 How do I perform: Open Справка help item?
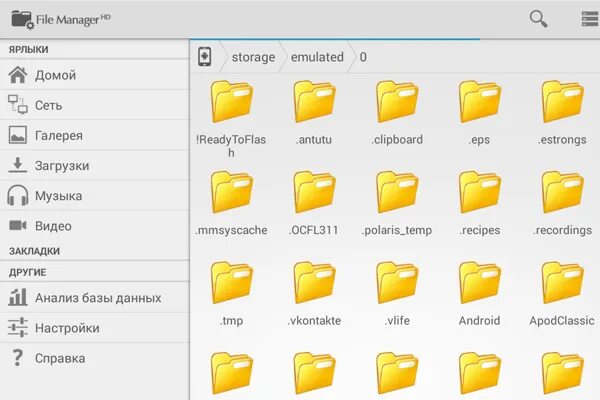pos(95,358)
